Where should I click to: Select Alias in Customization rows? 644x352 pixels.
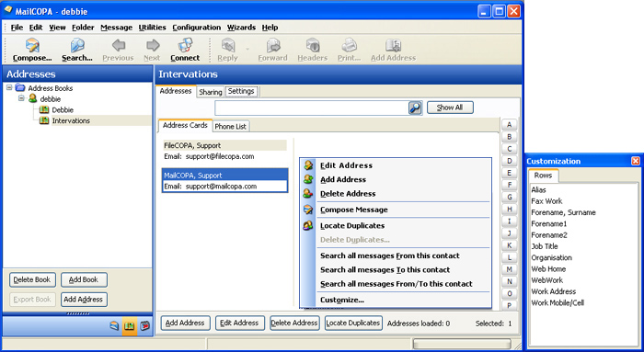[538, 190]
